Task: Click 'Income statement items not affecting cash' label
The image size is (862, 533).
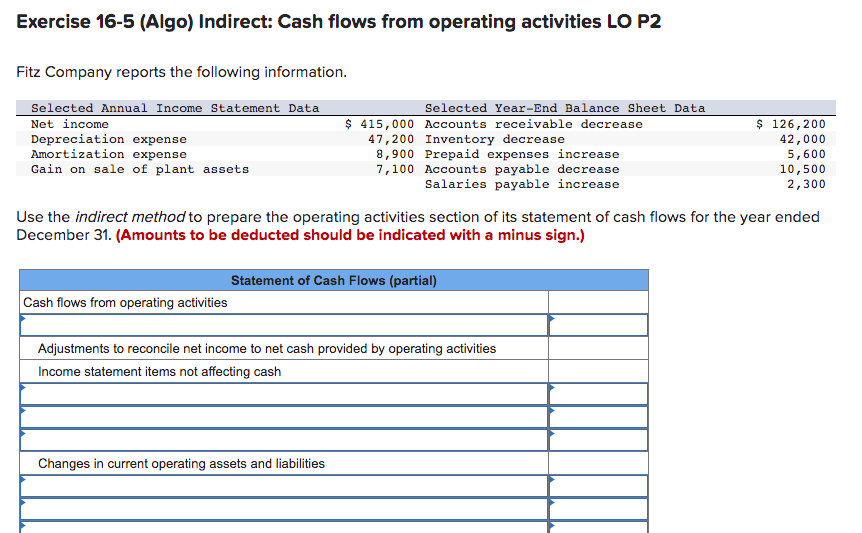Action: [159, 372]
